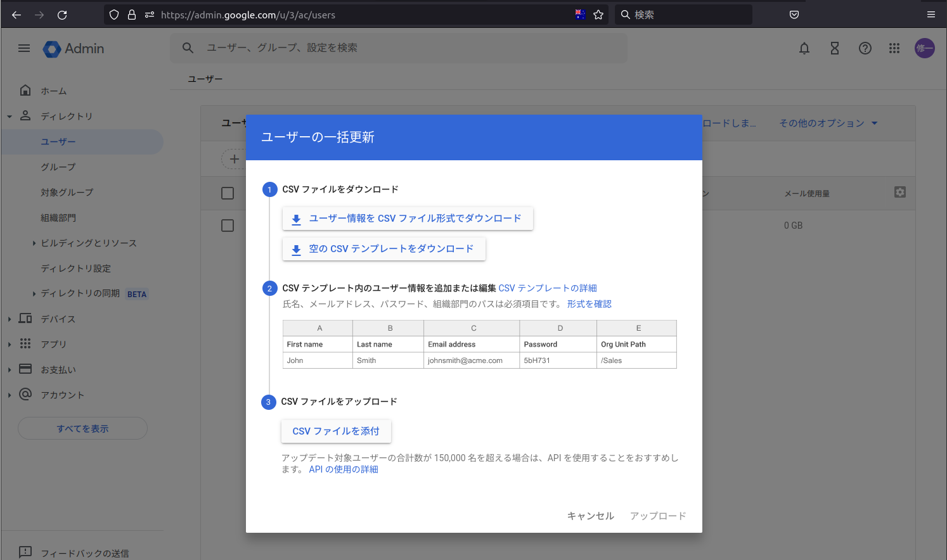The width and height of the screenshot is (947, 560).
Task: Expand the ビルディングとリソース tree item
Action: (x=34, y=243)
